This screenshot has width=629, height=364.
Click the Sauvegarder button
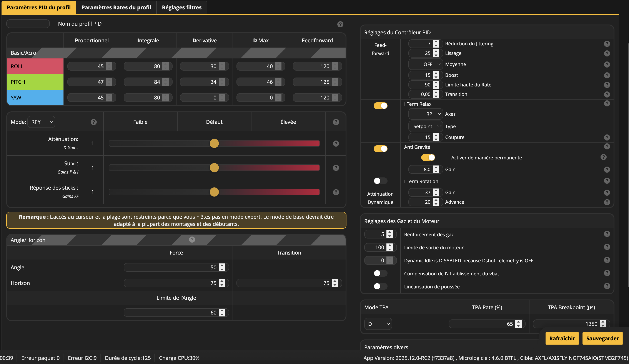point(602,338)
